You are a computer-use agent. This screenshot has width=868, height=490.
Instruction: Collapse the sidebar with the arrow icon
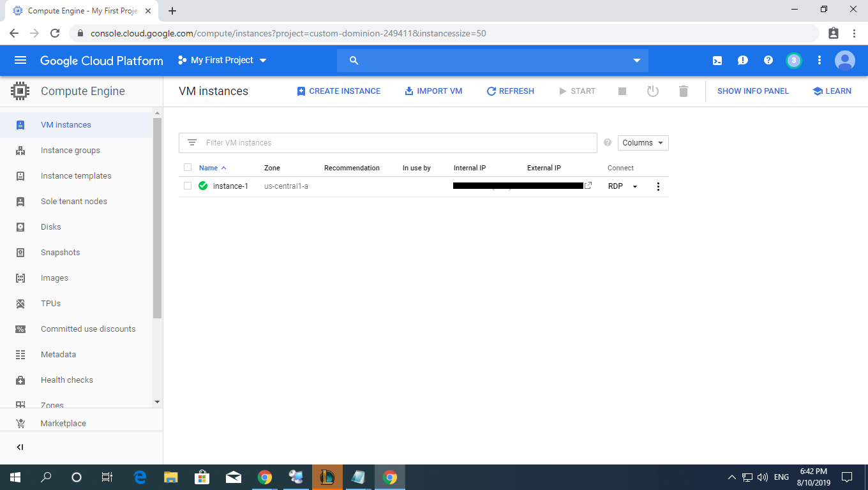20,447
